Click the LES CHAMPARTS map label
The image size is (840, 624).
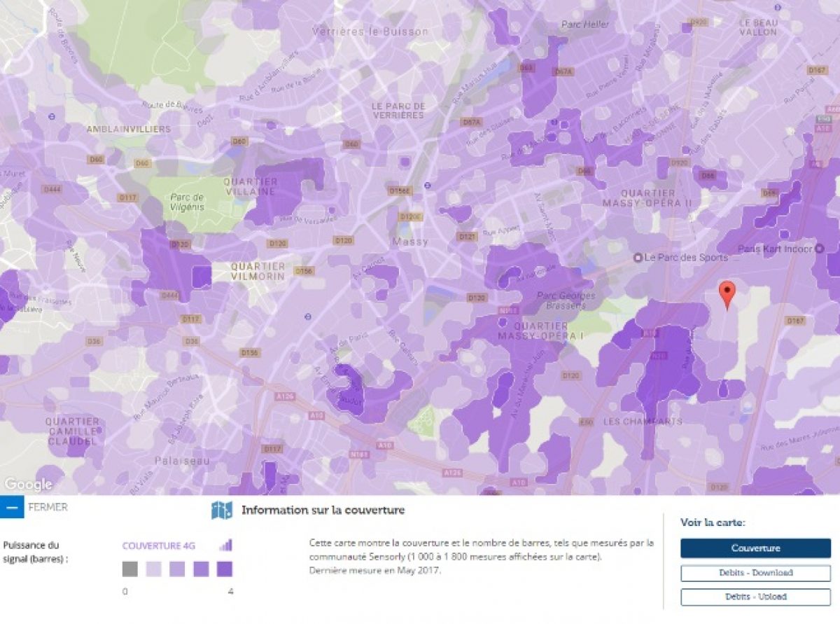click(643, 422)
